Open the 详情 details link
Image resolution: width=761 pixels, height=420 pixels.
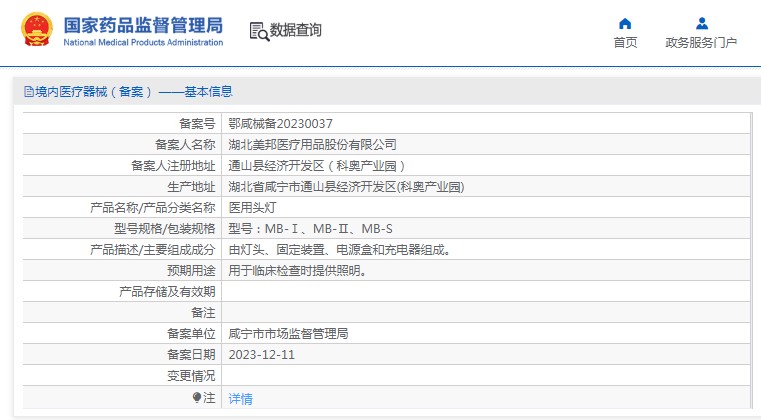(240, 399)
